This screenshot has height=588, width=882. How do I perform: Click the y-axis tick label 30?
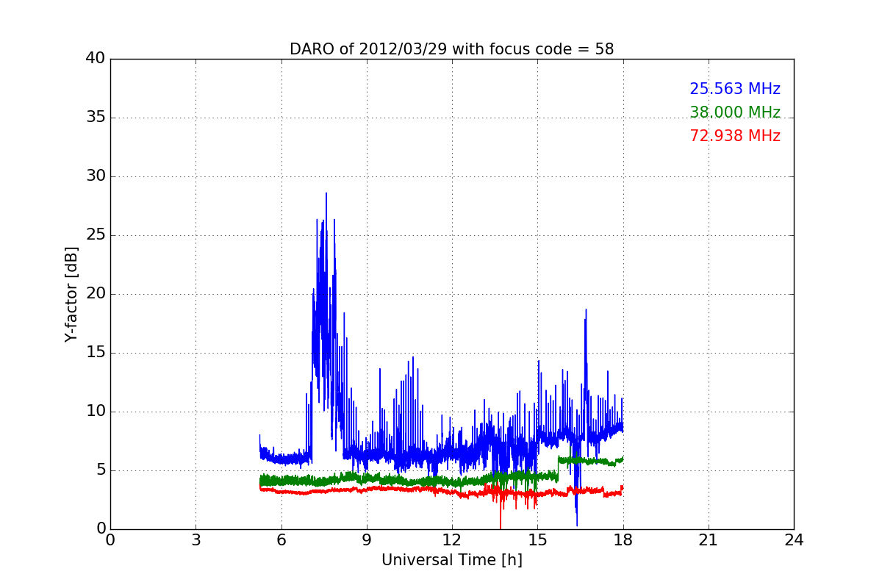(95, 176)
